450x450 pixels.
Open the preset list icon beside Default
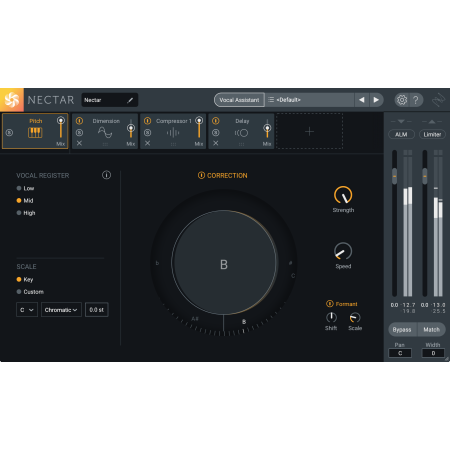point(271,100)
